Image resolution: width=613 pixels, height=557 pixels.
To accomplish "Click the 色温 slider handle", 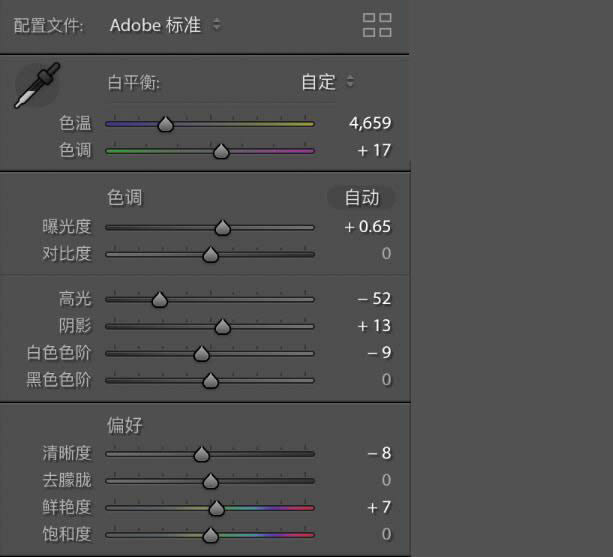I will [166, 124].
